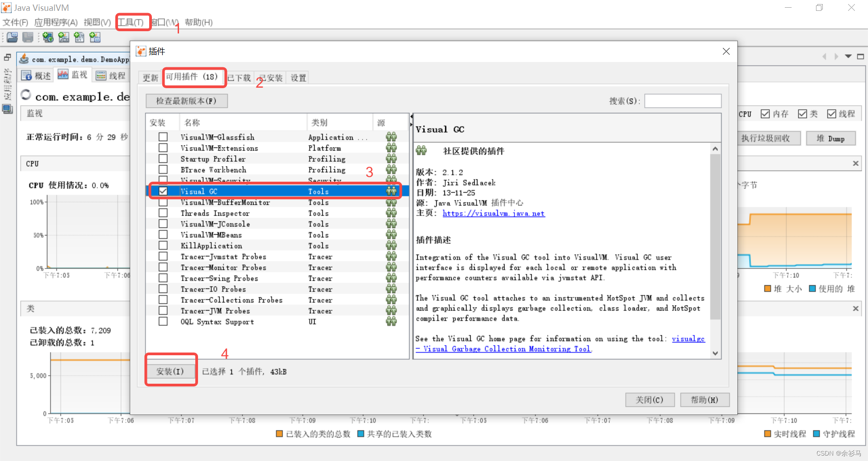Uncheck the 内存 monitoring checkbox
The height and width of the screenshot is (461, 868).
coord(765,113)
